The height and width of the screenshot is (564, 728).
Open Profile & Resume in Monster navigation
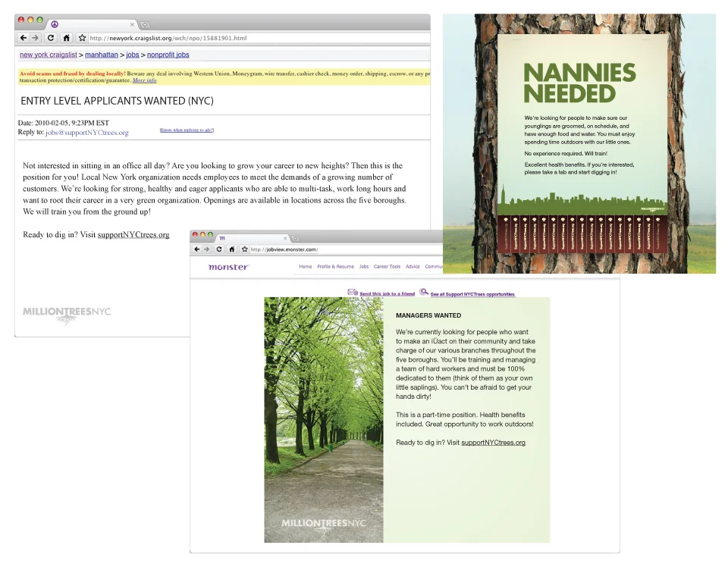pyautogui.click(x=336, y=266)
